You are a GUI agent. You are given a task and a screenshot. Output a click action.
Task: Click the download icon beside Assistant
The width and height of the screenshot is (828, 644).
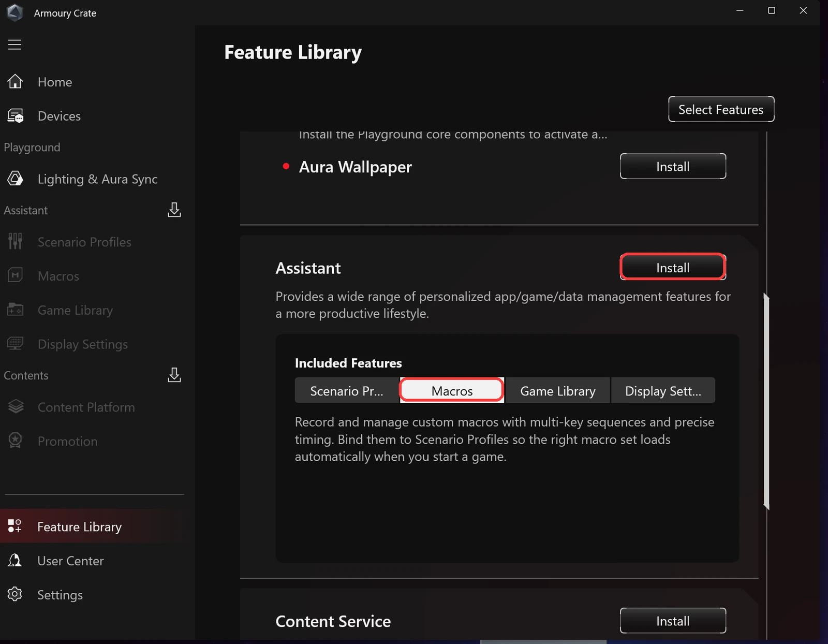pos(174,210)
